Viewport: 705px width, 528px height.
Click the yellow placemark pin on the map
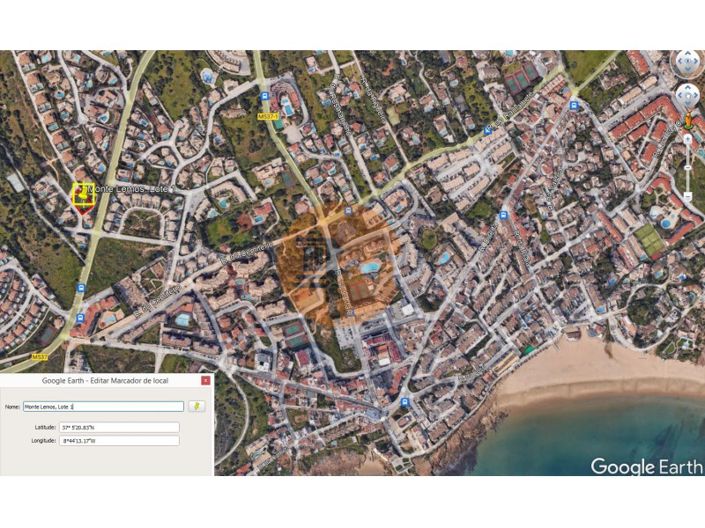tap(82, 193)
